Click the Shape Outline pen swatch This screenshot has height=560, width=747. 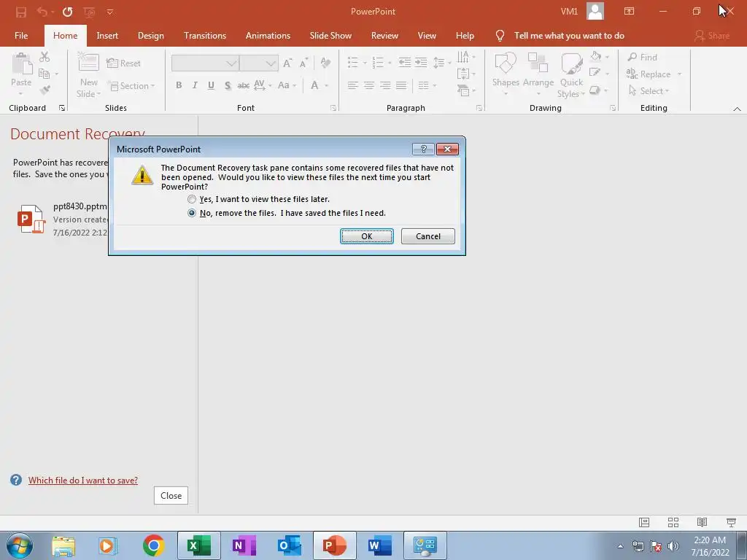coord(595,72)
